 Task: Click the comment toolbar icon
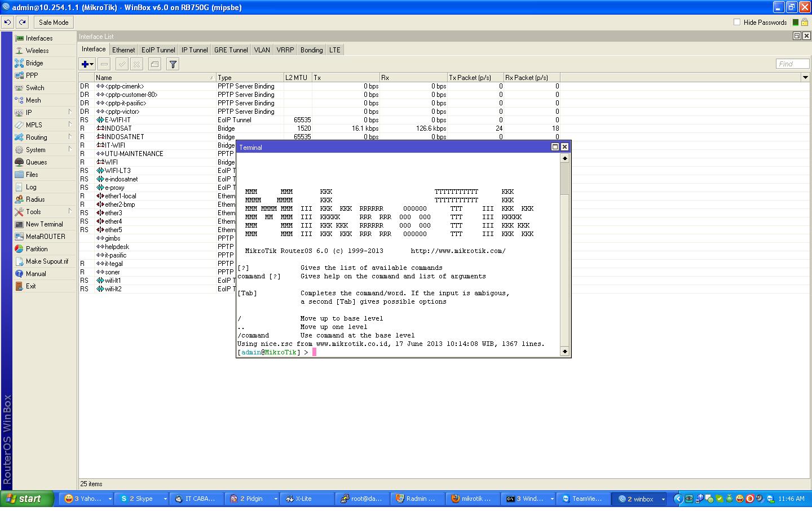155,64
